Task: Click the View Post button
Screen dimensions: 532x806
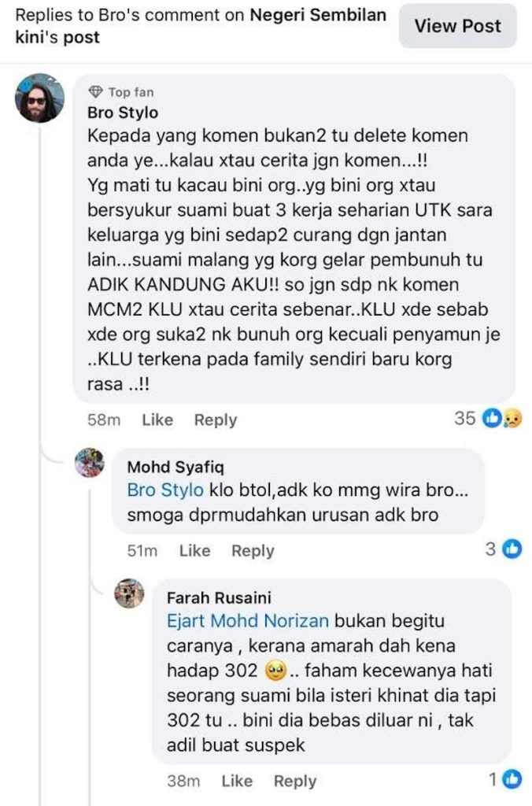Action: click(x=457, y=26)
